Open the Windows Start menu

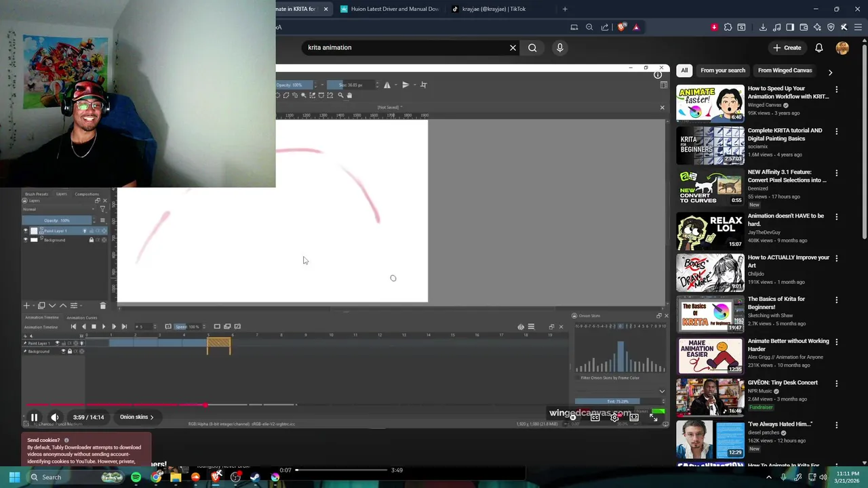14,477
